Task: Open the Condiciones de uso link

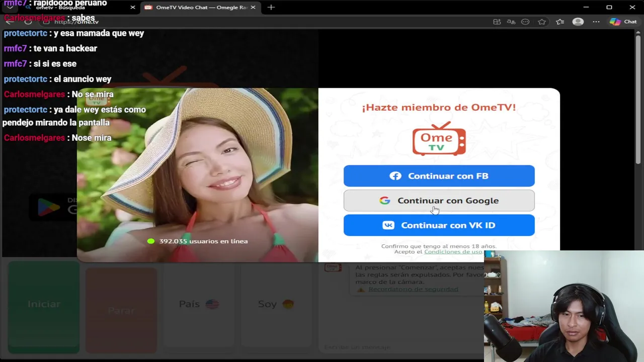Action: (x=453, y=252)
